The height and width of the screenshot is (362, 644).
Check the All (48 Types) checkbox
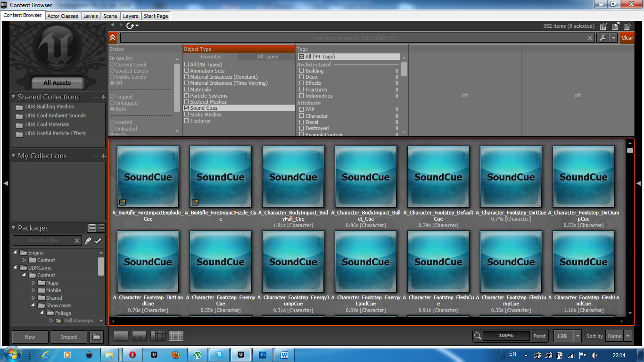[x=186, y=65]
